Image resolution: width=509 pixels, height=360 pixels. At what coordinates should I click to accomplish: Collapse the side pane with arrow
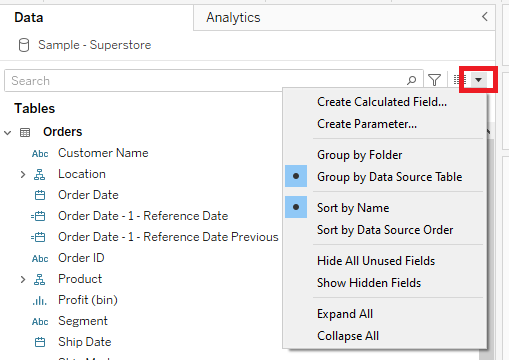(x=485, y=17)
